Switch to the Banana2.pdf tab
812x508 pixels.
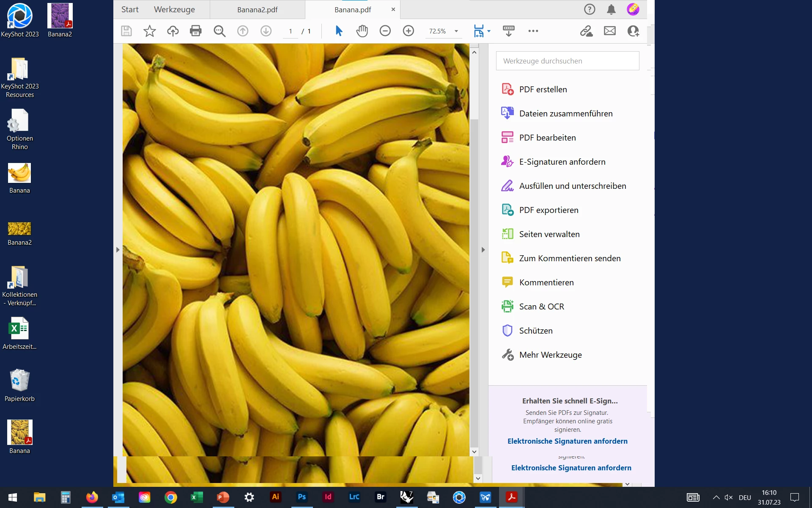257,9
